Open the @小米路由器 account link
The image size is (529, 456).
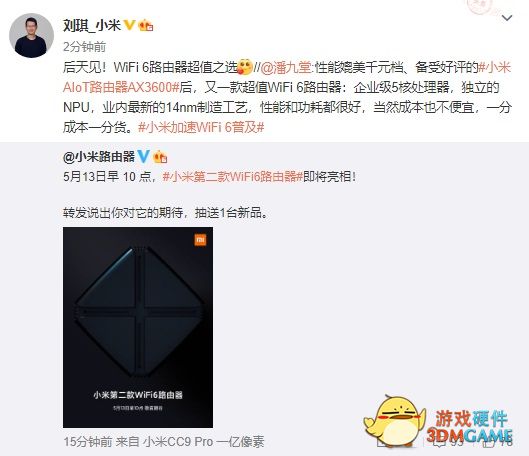click(x=99, y=156)
